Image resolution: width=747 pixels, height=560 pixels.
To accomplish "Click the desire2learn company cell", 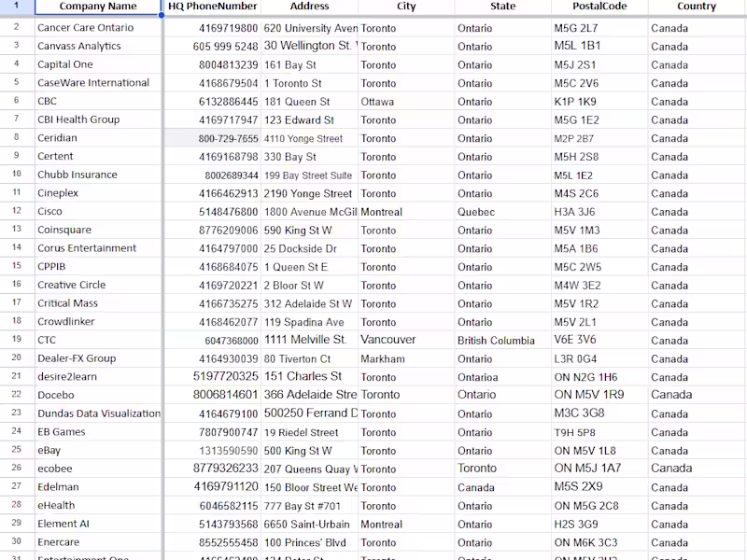I will pos(98,377).
